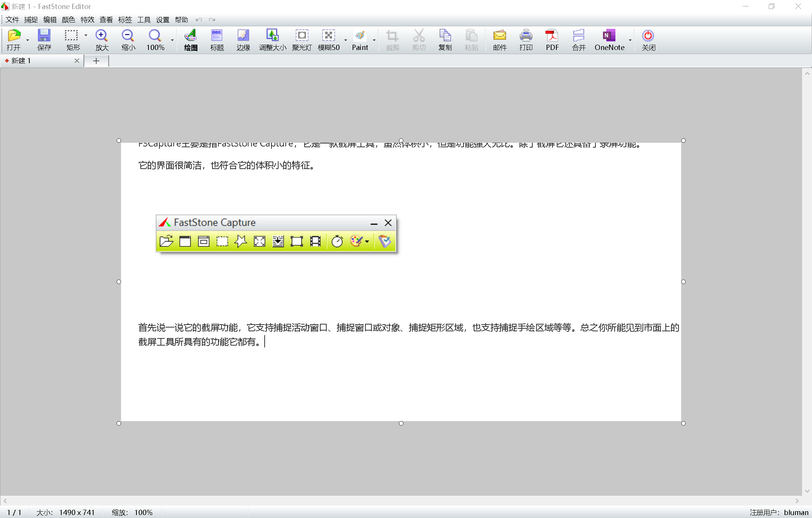Click the undo arrow icon

(199, 20)
